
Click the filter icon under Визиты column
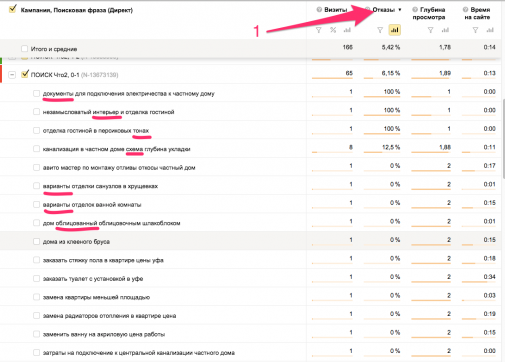tap(319, 30)
